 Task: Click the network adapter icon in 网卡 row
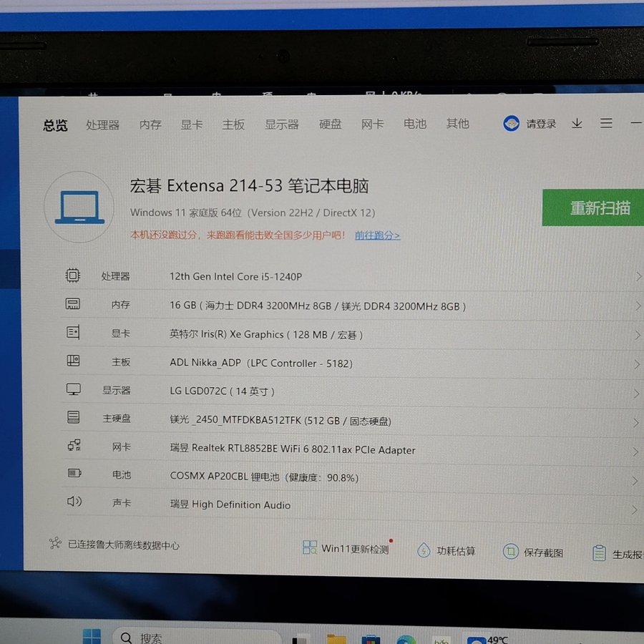tap(74, 445)
